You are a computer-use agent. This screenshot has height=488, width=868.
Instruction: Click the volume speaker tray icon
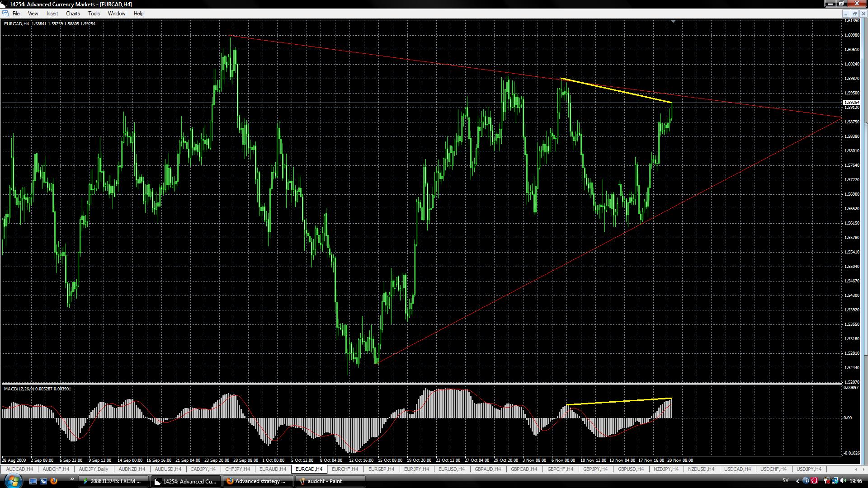843,480
